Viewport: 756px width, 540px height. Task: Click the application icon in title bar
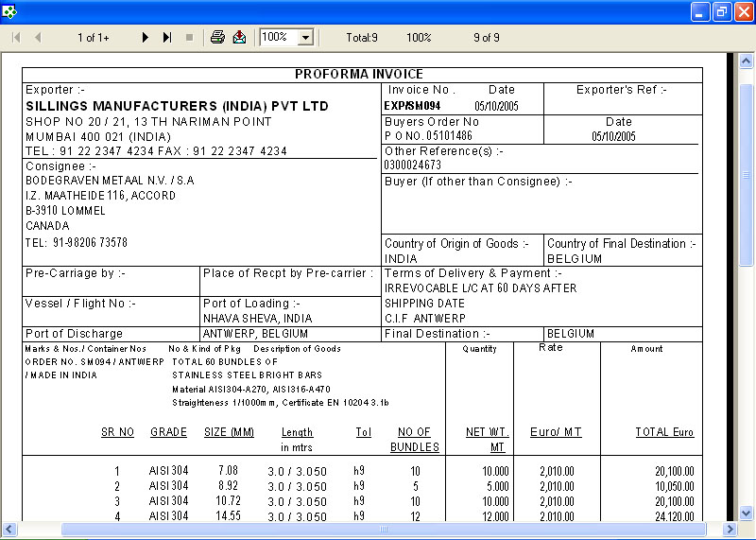coord(9,11)
